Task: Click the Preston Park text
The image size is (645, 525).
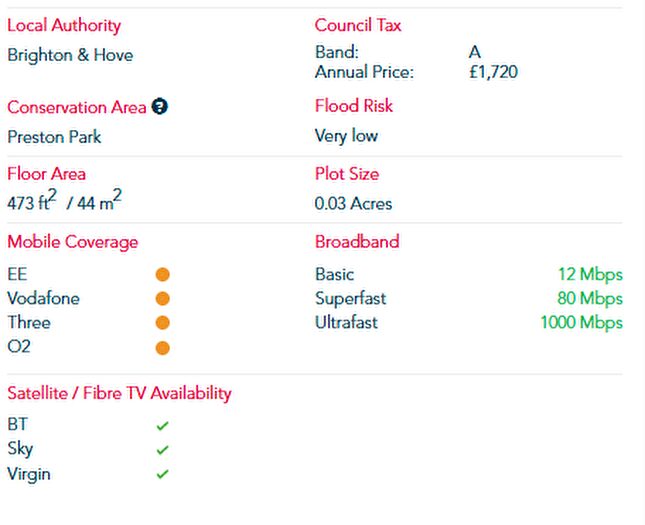Action: click(x=54, y=137)
